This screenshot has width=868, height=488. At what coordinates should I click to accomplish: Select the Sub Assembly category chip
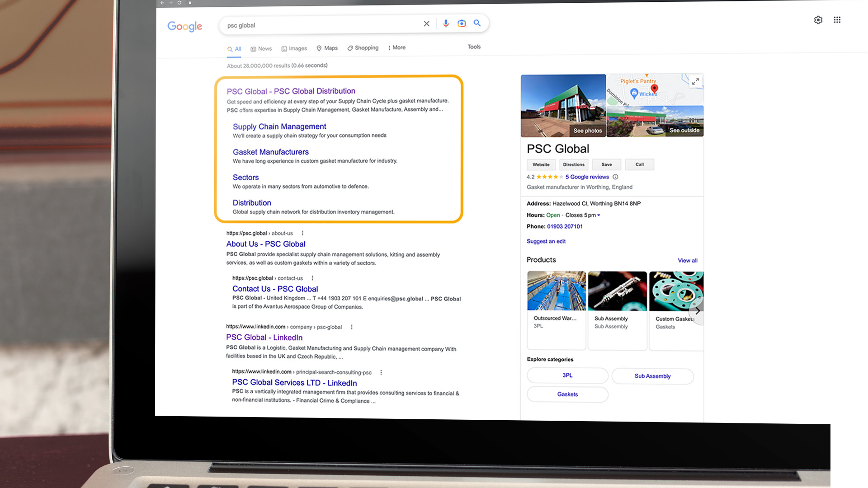click(x=652, y=376)
